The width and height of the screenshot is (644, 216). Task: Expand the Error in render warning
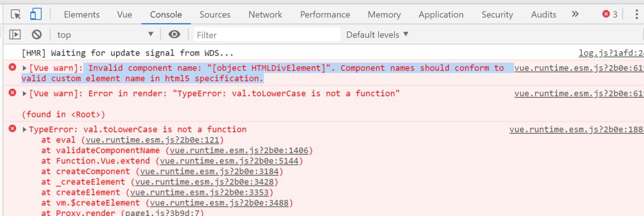coord(25,93)
